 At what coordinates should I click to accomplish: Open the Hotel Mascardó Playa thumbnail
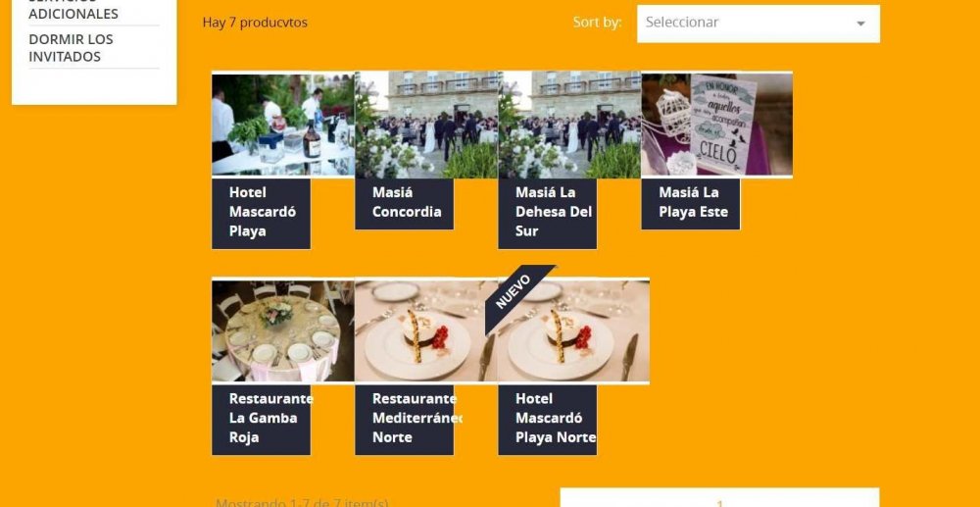tap(283, 125)
